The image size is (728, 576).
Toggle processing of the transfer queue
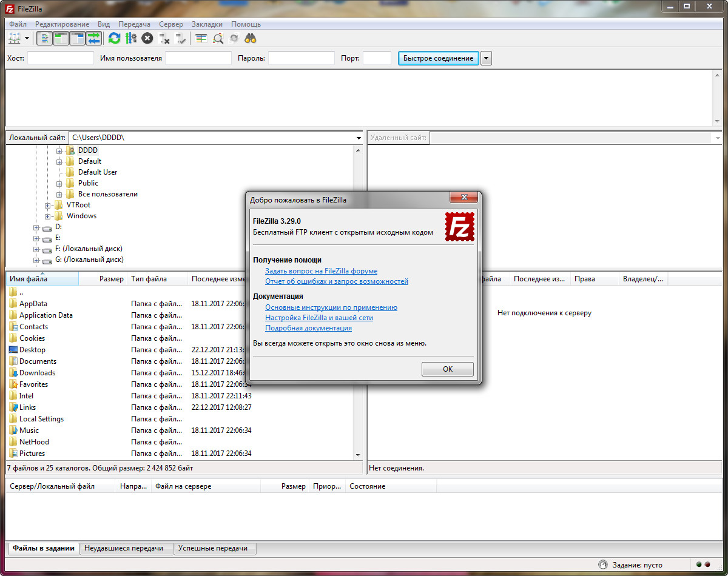pyautogui.click(x=130, y=38)
